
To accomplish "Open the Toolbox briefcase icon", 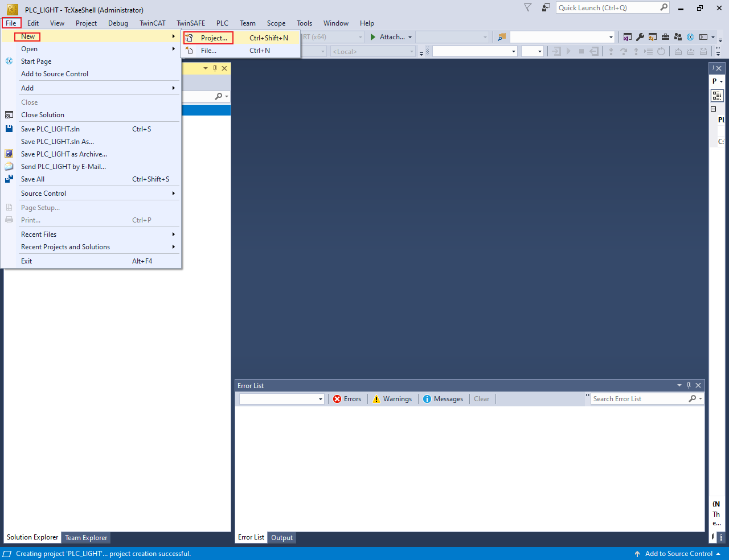I will pyautogui.click(x=665, y=37).
